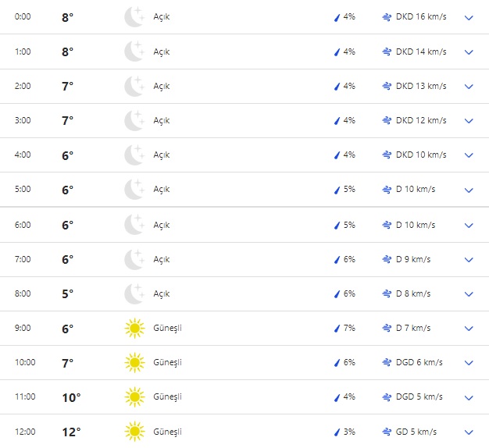Show details for the 12:00 row
Screen dimensions: 489x448
click(x=469, y=432)
